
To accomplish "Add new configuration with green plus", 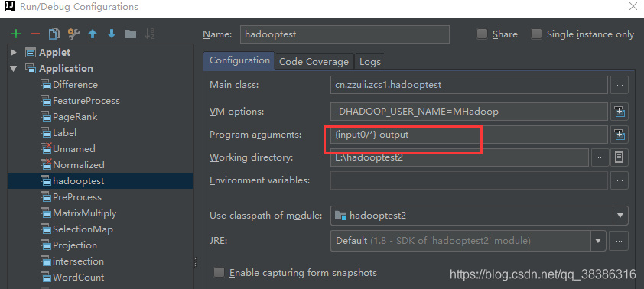I will [x=15, y=34].
